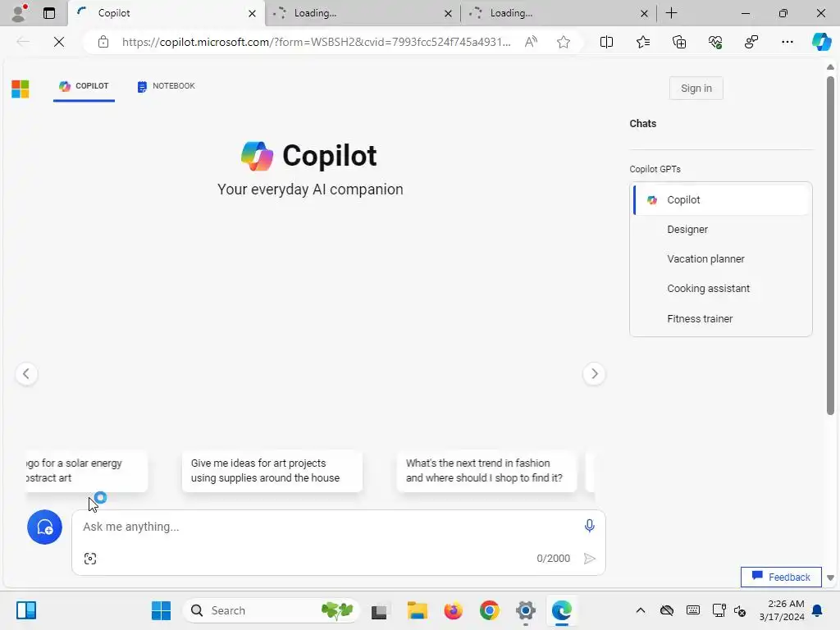Select the COPILOT tab

coord(84,86)
